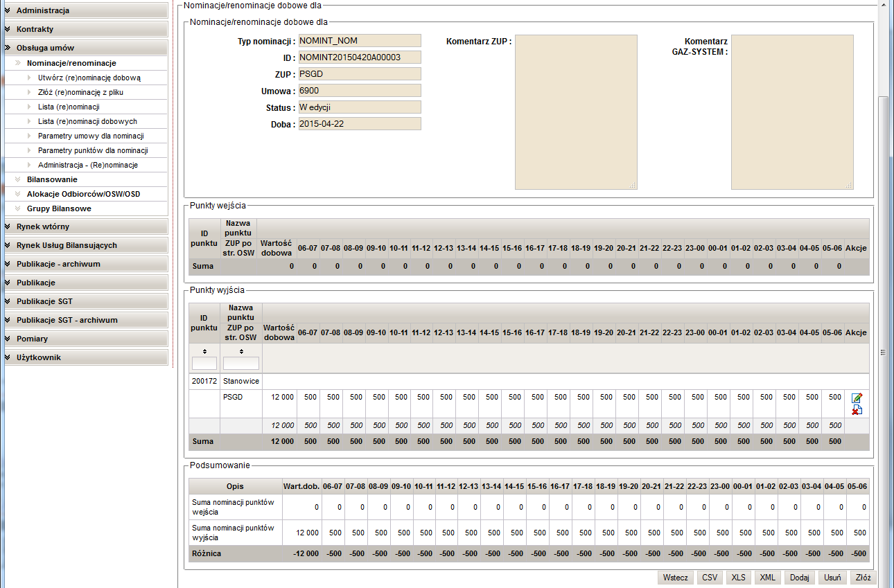The height and width of the screenshot is (588, 894).
Task: Click Suma label in Punkty wejścia table
Action: click(x=203, y=266)
